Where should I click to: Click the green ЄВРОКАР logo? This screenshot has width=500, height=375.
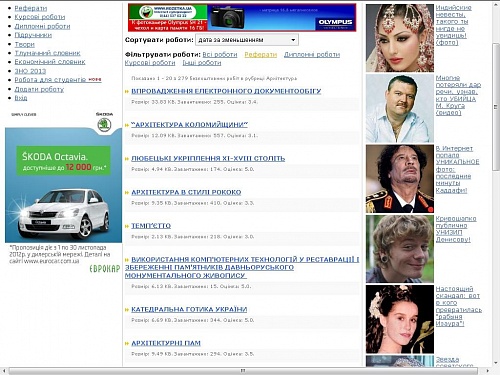click(104, 269)
